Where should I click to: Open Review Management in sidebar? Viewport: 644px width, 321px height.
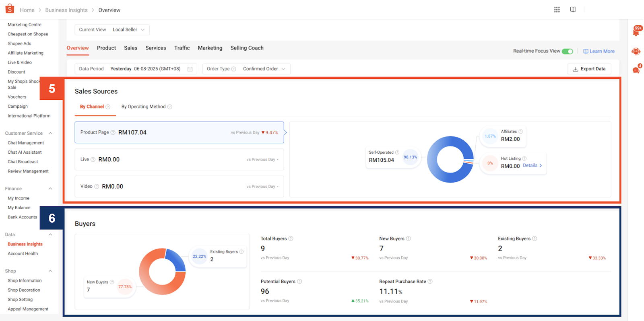(28, 171)
